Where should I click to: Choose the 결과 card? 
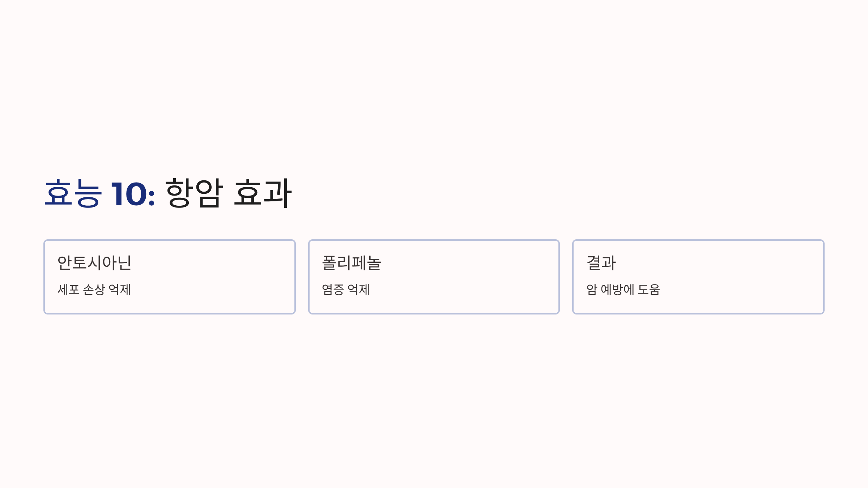(698, 277)
